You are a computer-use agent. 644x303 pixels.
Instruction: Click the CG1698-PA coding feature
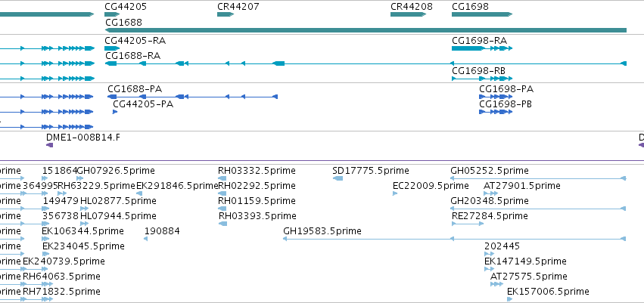tap(496, 97)
